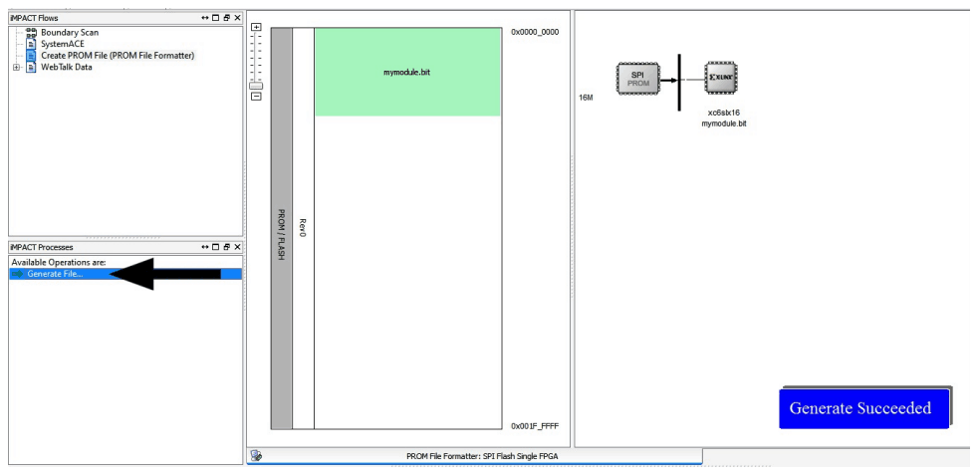Click the Rev0 revision column
Viewport: 980px width, 476px height.
[303, 229]
